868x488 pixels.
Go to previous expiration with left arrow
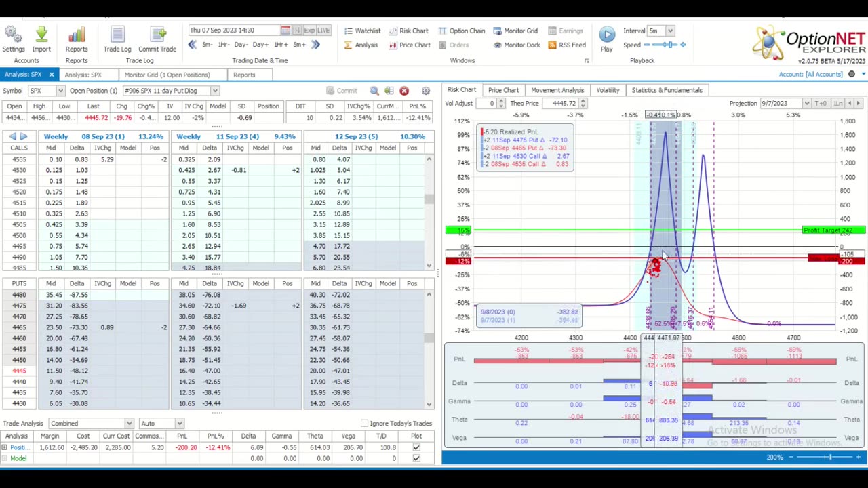point(12,136)
